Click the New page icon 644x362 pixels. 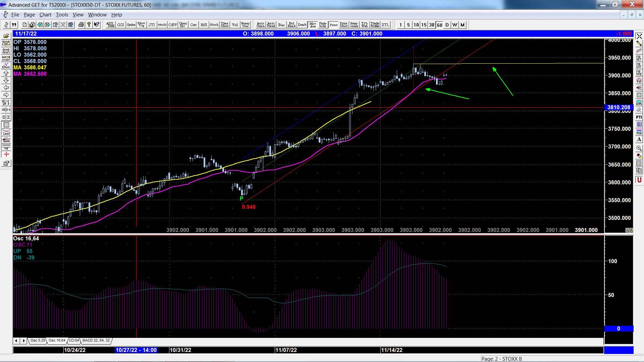coord(24,25)
